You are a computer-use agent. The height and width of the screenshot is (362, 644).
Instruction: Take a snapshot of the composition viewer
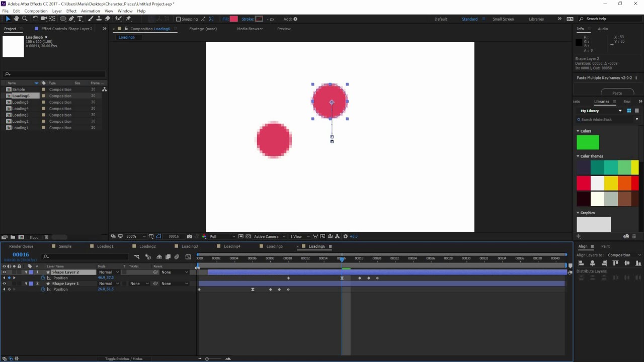pos(189,236)
